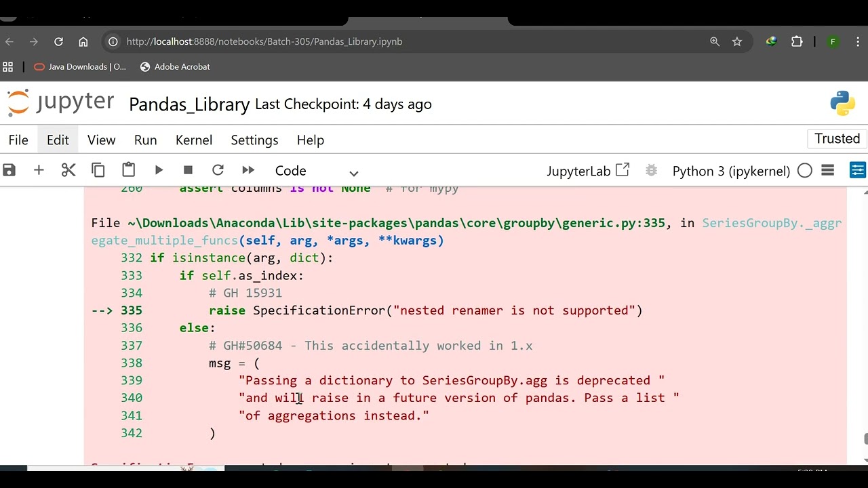Image resolution: width=868 pixels, height=488 pixels.
Task: Open browser three-dot menu
Action: coord(858,41)
